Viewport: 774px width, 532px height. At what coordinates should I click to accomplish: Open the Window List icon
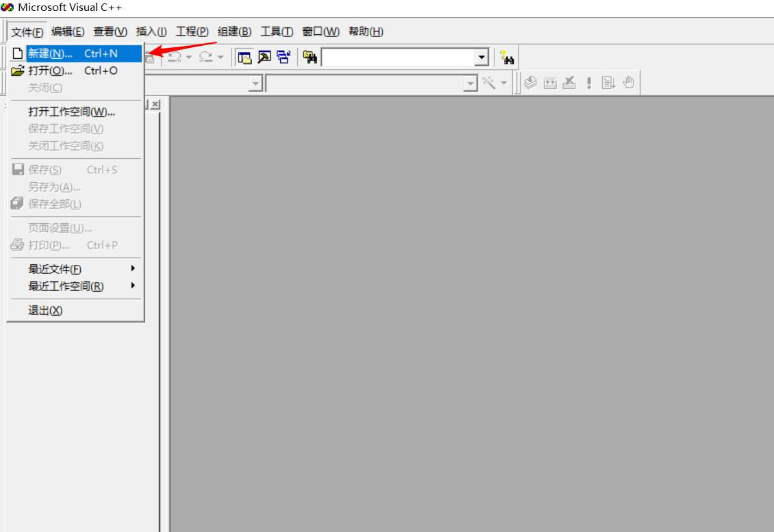click(x=283, y=58)
